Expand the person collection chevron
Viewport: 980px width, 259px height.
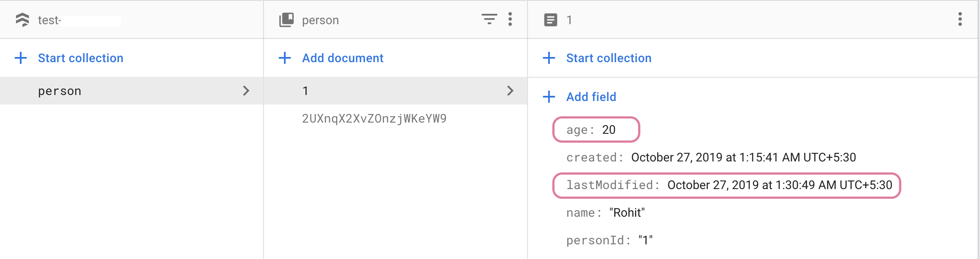coord(246,91)
